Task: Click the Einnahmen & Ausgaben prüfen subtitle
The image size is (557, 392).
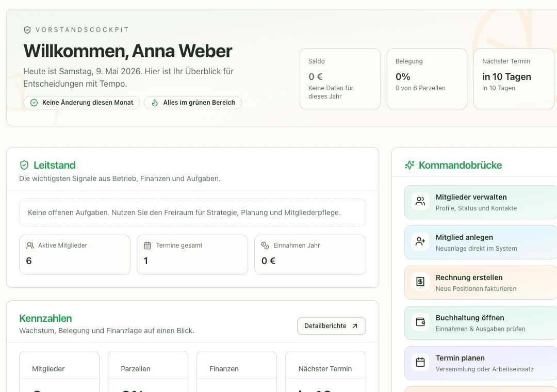Action: pos(480,329)
